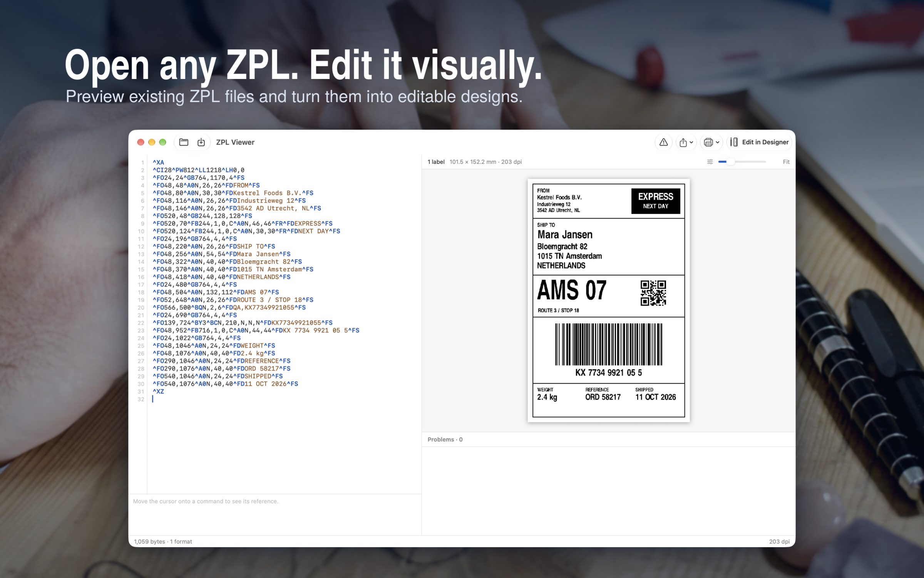Show warnings via triangle alert icon
Image resolution: width=924 pixels, height=578 pixels.
[x=663, y=142]
